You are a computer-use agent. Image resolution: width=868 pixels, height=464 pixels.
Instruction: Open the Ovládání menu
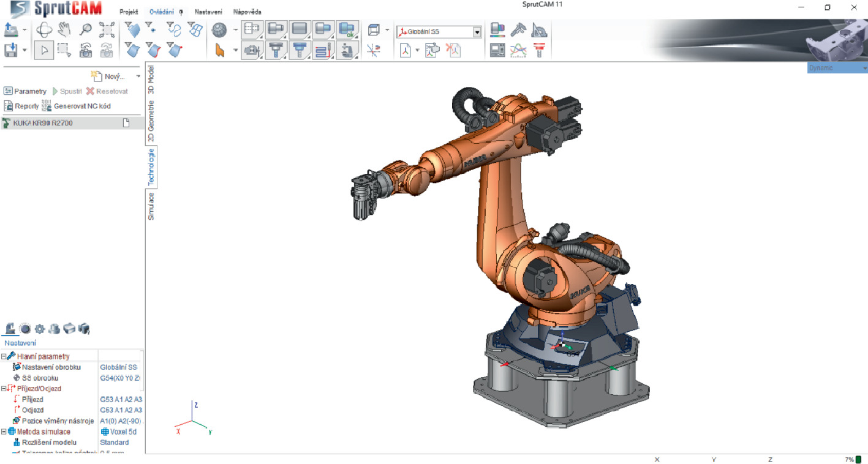click(162, 12)
